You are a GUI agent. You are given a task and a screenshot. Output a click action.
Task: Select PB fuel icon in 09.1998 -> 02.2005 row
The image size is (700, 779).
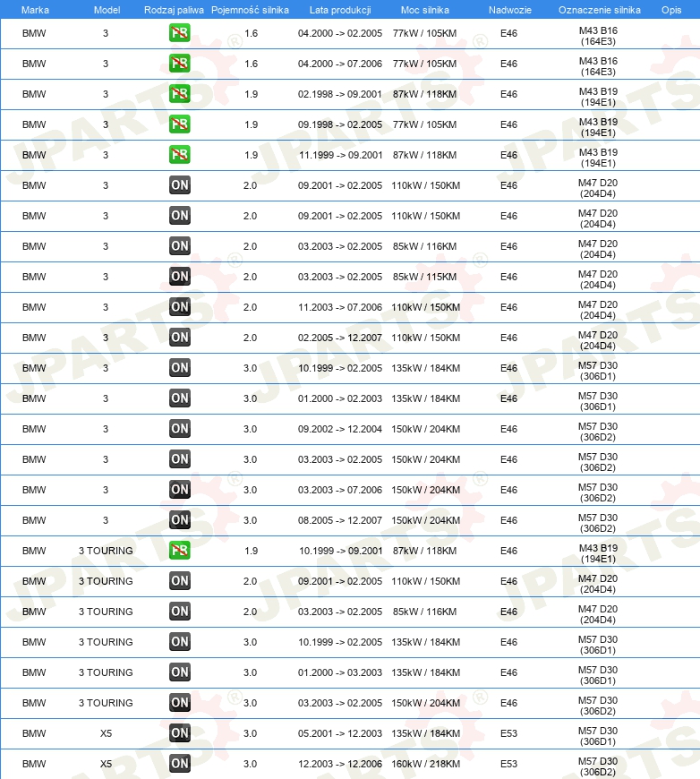click(x=179, y=124)
